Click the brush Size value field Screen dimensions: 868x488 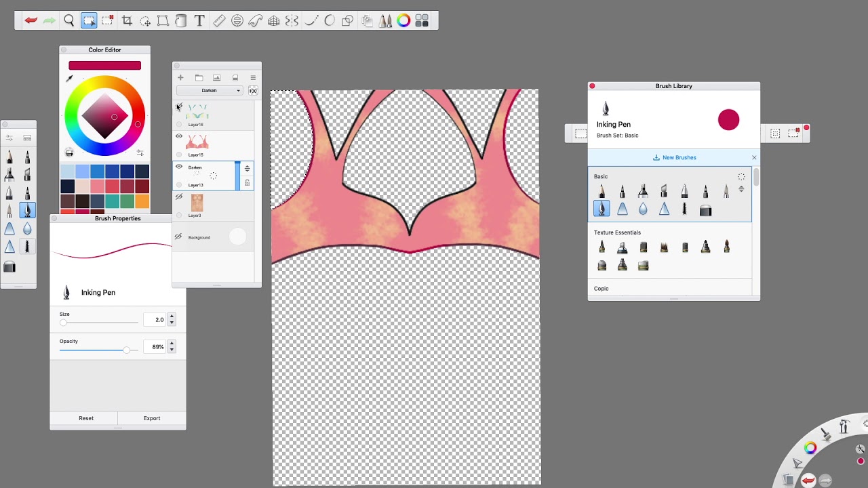point(155,319)
